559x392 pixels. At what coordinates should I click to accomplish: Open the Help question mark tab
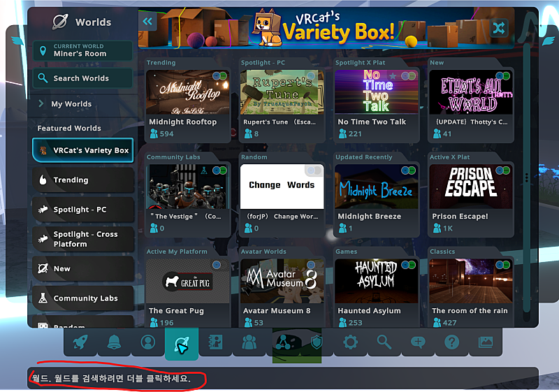click(x=451, y=342)
